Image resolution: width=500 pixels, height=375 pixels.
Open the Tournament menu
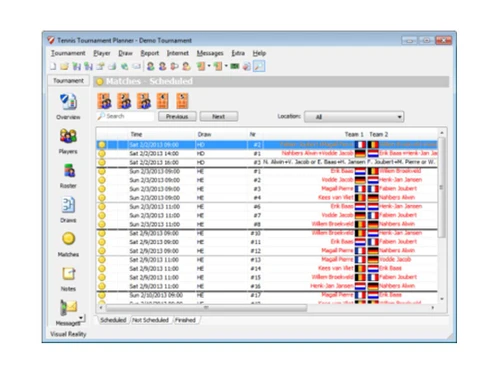tap(68, 53)
